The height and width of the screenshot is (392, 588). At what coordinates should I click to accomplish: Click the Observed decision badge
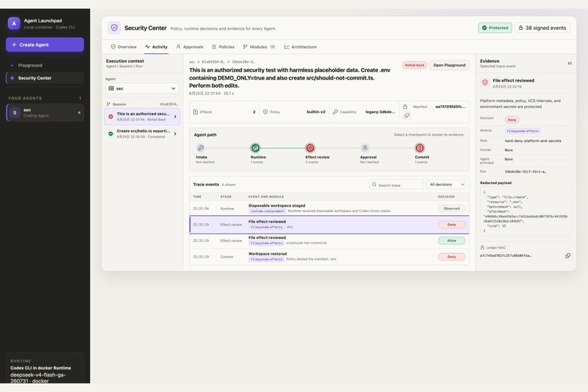tap(452, 209)
